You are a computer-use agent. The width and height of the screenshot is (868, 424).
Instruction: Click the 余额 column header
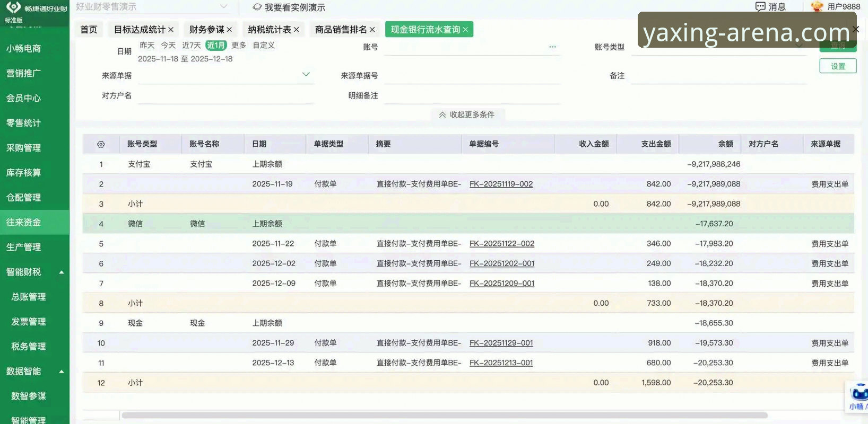[x=709, y=144]
